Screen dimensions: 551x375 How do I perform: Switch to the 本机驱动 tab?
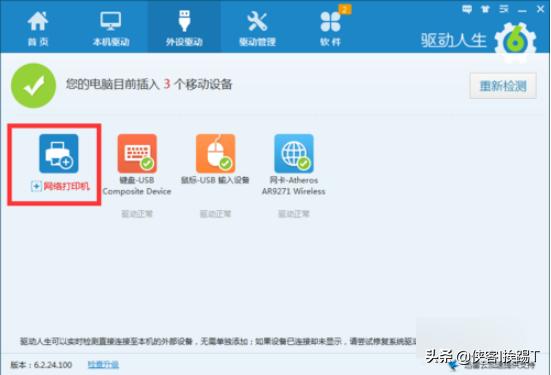(111, 29)
